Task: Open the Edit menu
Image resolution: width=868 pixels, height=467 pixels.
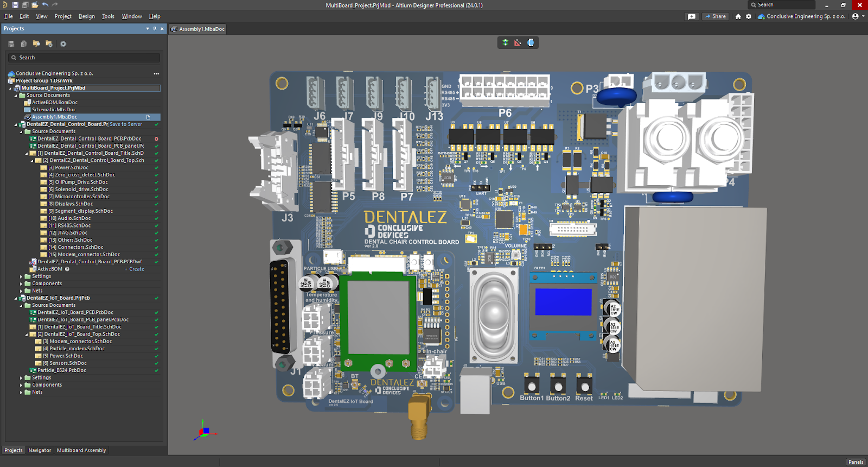Action: click(x=24, y=16)
